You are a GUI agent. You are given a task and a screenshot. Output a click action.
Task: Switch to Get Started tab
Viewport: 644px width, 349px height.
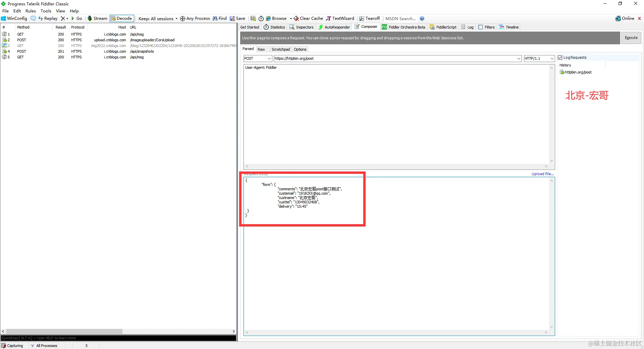pos(250,27)
